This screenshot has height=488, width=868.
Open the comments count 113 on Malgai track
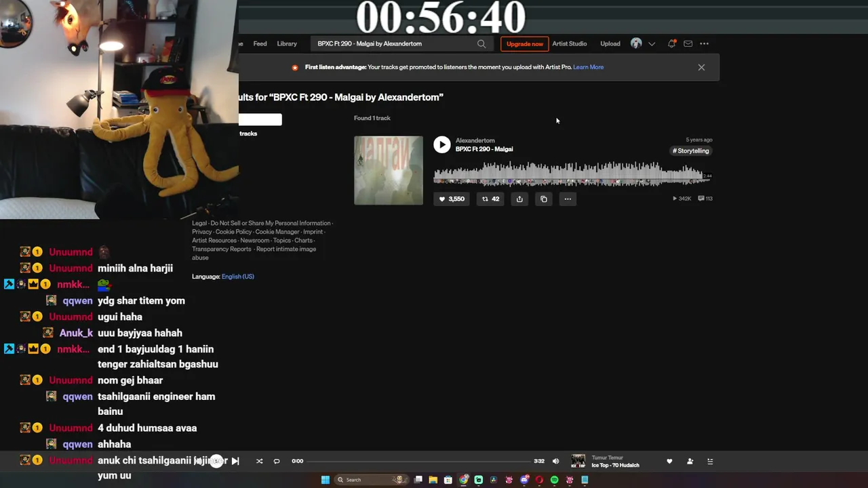[705, 199]
